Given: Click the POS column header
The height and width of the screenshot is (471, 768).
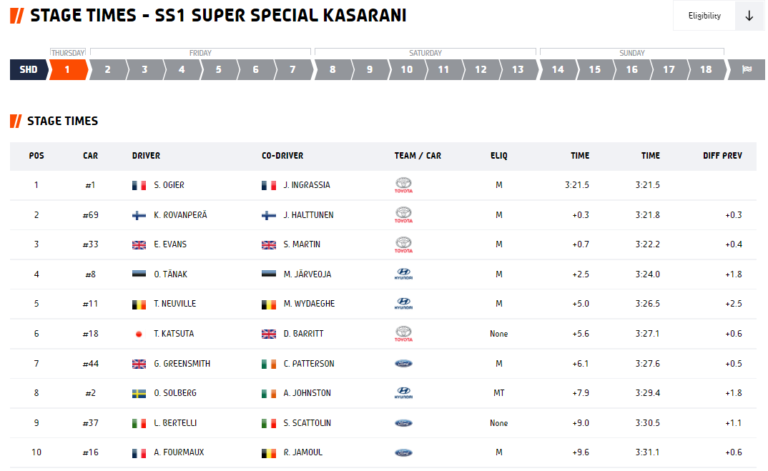Looking at the screenshot, I should [36, 156].
